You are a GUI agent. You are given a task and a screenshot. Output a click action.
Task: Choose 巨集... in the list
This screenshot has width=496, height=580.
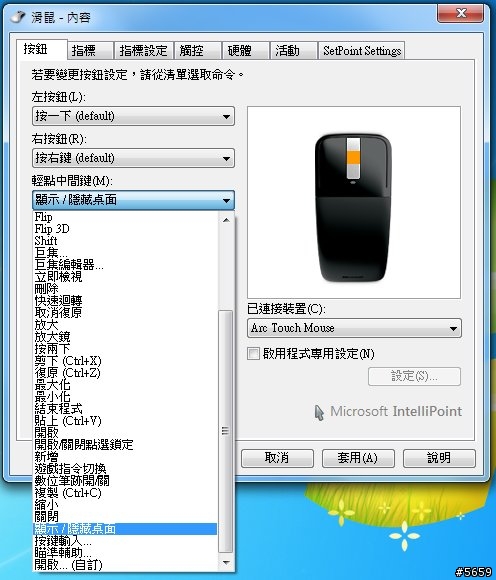pos(125,253)
